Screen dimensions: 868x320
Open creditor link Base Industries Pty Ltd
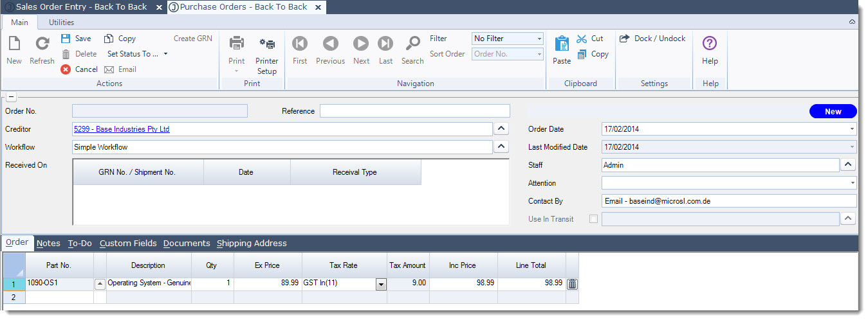[122, 129]
